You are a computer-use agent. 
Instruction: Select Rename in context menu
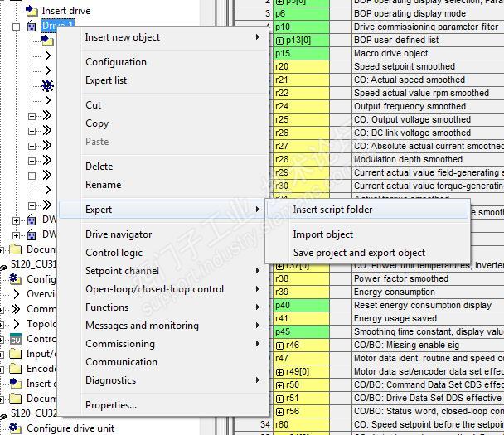tap(163, 185)
